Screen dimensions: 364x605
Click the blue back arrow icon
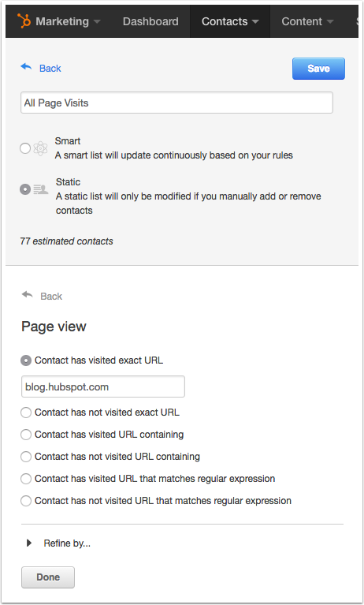click(26, 67)
